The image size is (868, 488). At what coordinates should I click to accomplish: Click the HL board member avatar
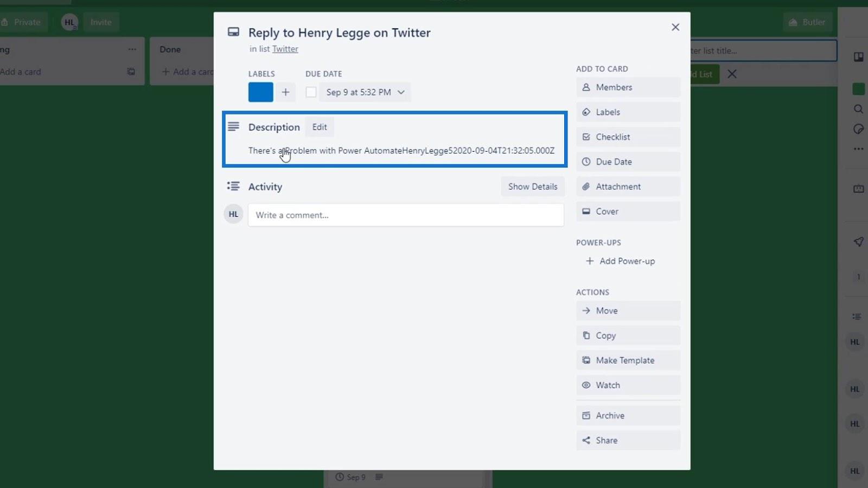point(69,22)
